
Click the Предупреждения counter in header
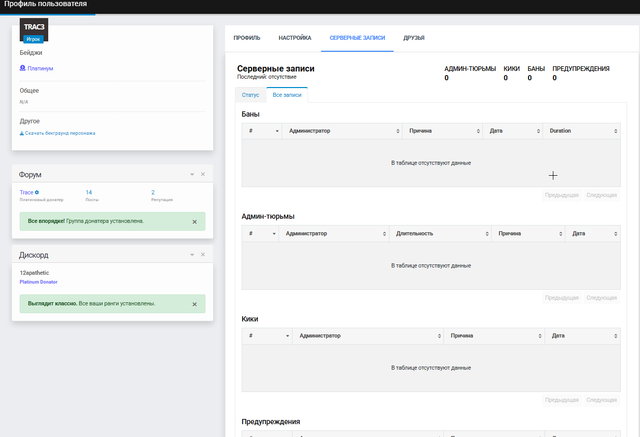click(x=581, y=73)
